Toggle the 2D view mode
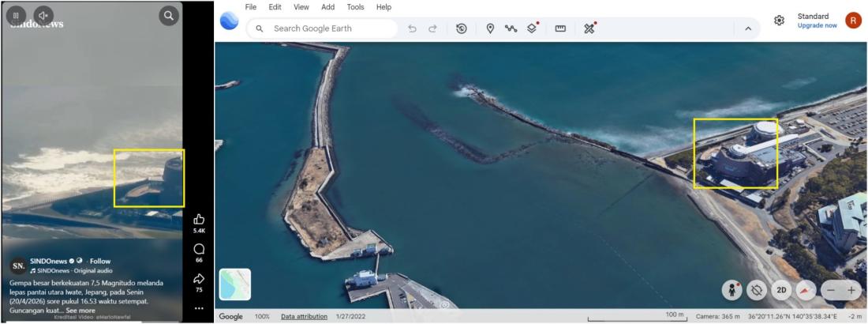Screen dimensions: 868x324 (x=781, y=290)
